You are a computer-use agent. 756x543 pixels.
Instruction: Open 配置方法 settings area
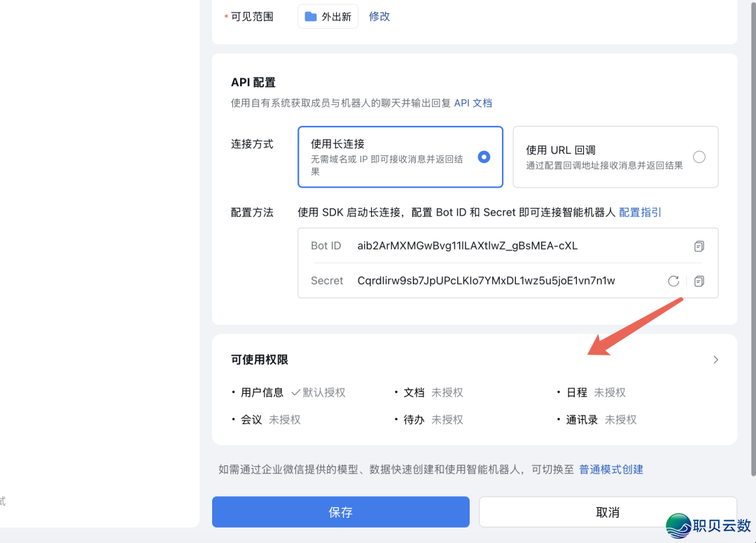(253, 212)
